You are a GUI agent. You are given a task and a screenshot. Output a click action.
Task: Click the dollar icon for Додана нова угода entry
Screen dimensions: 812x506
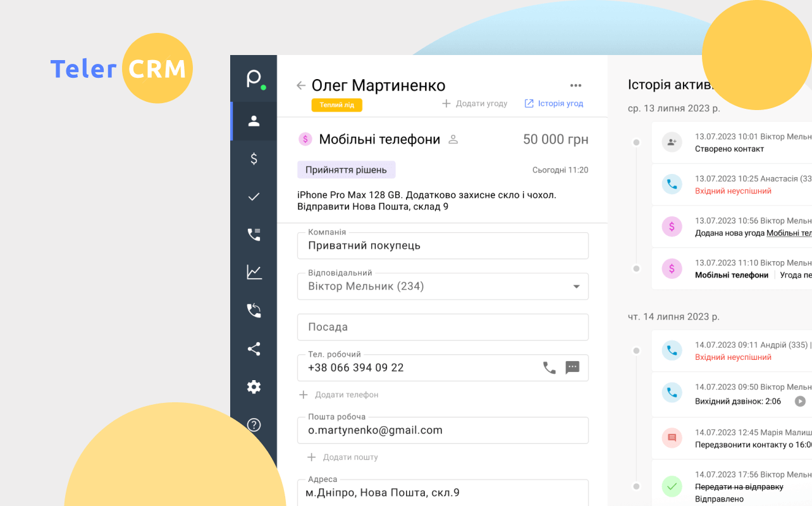[672, 226]
